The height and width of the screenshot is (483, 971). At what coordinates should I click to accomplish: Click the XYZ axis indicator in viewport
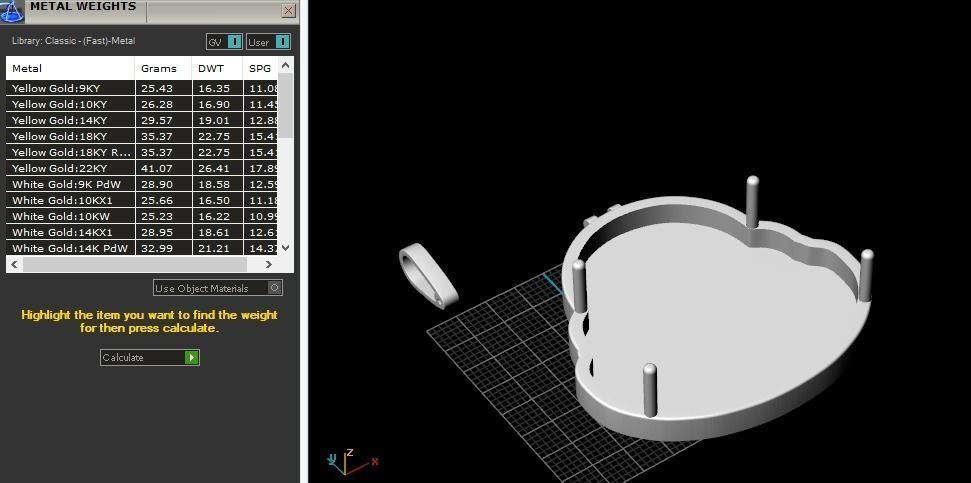tap(352, 462)
